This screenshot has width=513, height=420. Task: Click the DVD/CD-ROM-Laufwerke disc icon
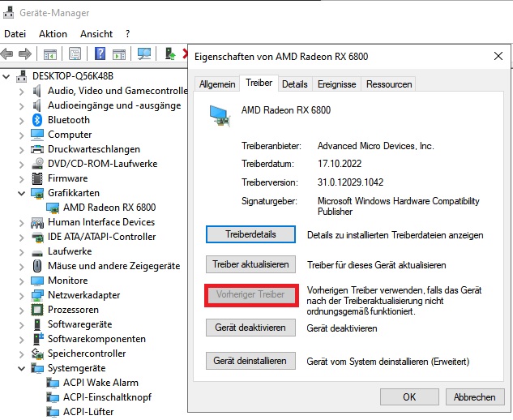[x=37, y=164]
